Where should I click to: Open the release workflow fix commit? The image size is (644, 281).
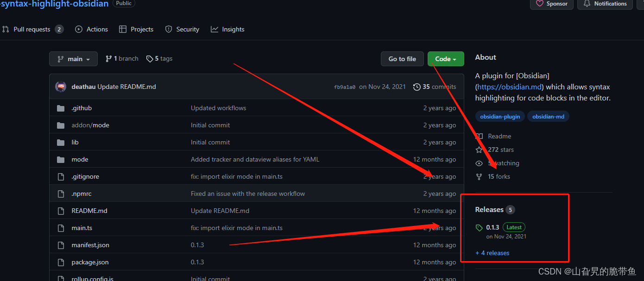tap(248, 194)
